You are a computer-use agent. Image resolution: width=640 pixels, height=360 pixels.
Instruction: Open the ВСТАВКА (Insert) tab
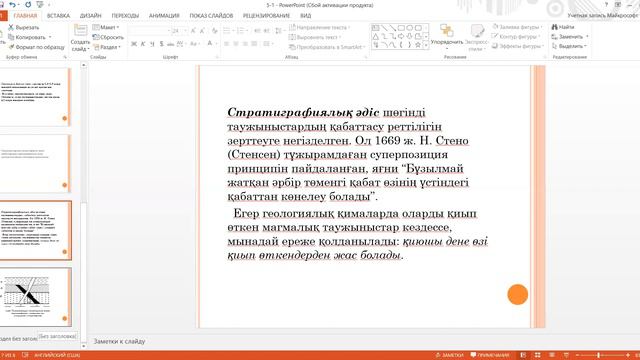point(58,16)
